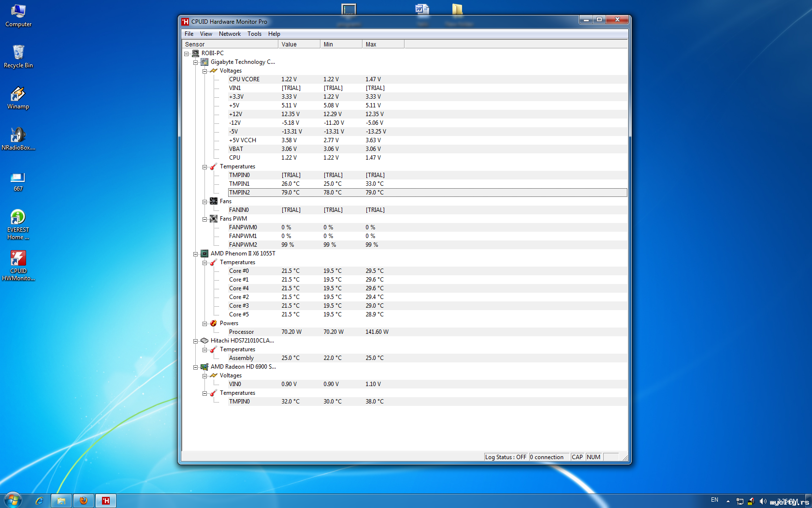Click the Powers flame icon
The image size is (812, 508).
point(214,323)
